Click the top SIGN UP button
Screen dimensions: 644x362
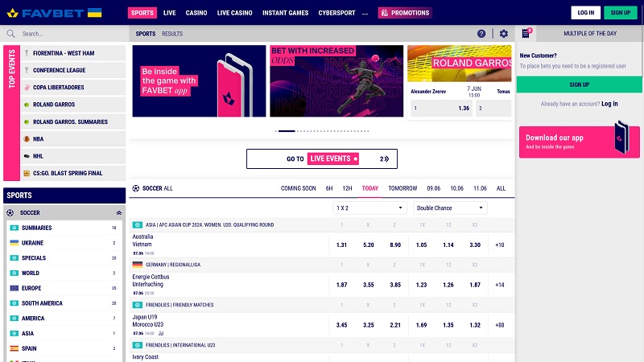[620, 13]
